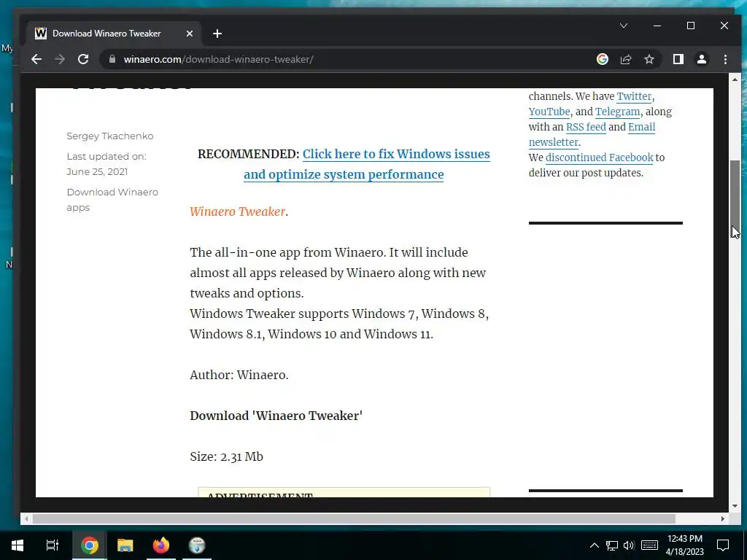The width and height of the screenshot is (747, 560).
Task: Click the Download 'Winaero Tweaker' heading
Action: point(276,416)
